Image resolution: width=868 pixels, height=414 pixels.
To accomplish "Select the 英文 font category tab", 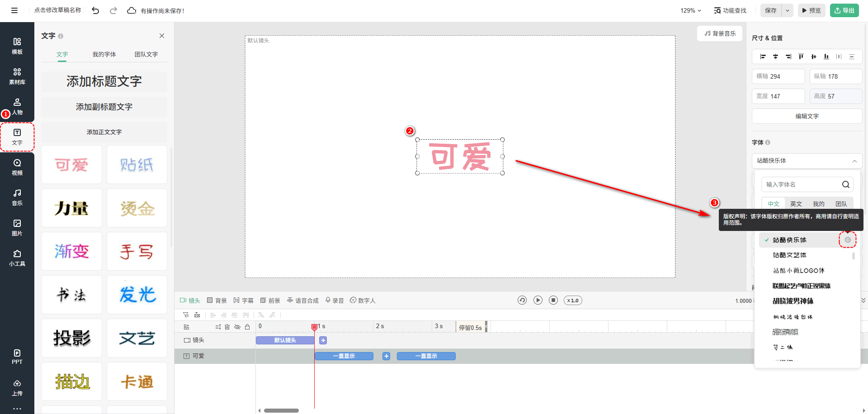I will (x=796, y=204).
